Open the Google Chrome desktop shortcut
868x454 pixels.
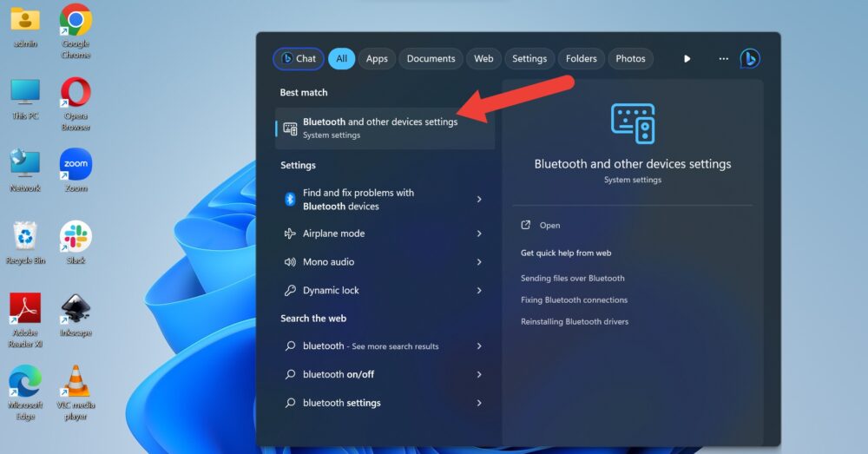pos(76,31)
